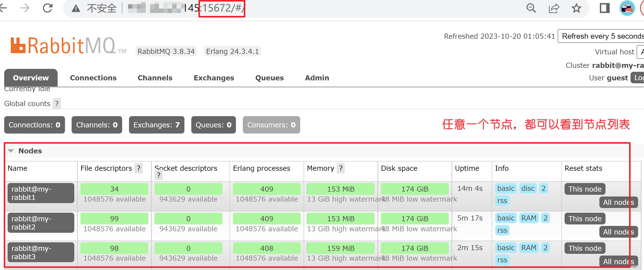Screen dimensions: 644x270
Task: Click the 34 file descriptors bar
Action: point(114,189)
